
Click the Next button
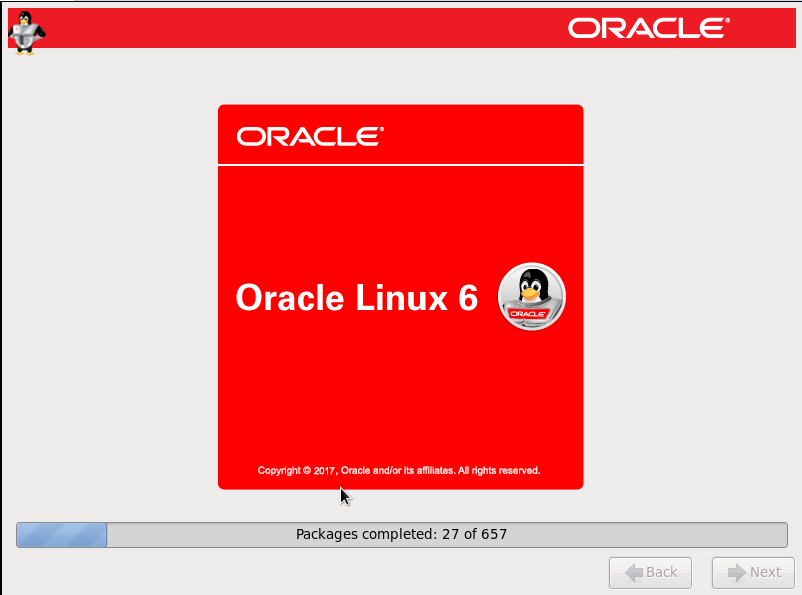coord(753,572)
